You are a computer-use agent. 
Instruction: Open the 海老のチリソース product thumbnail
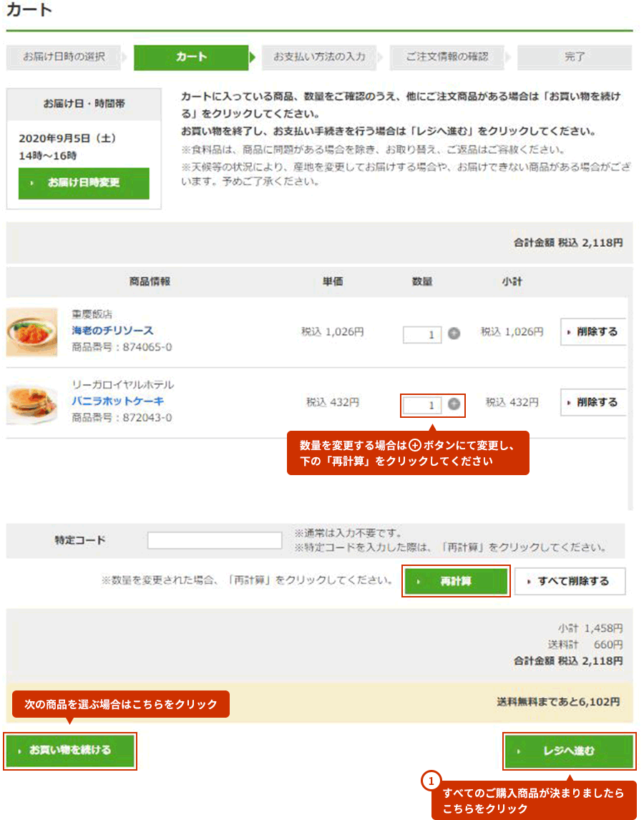pos(32,332)
